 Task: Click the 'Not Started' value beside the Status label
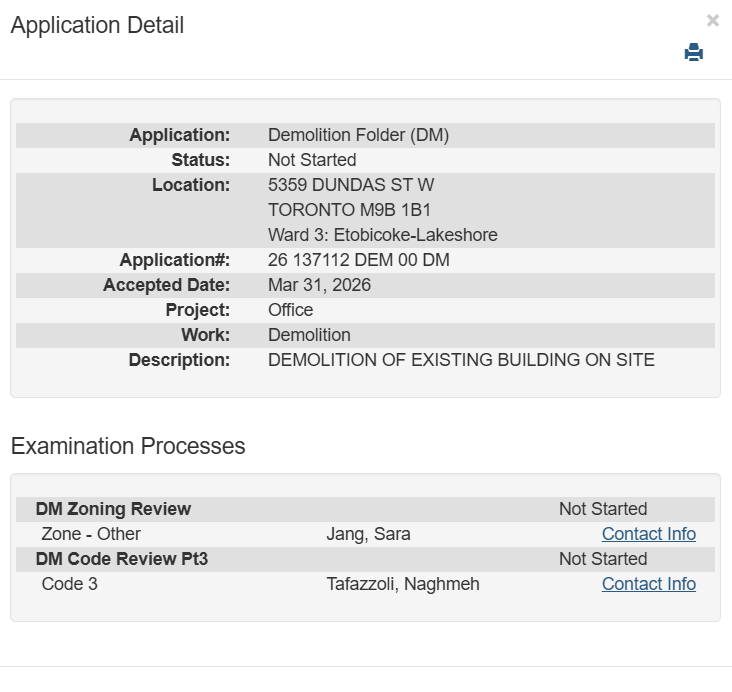(x=312, y=160)
